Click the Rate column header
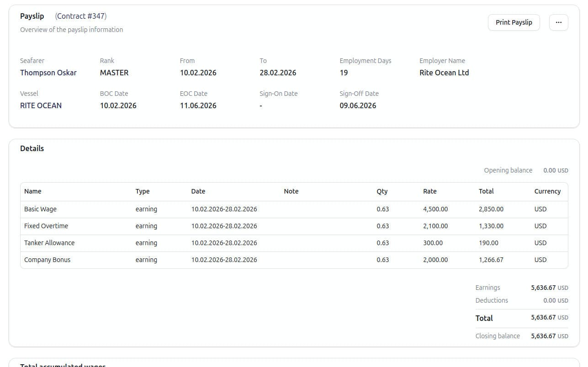The image size is (588, 367). pyautogui.click(x=430, y=191)
